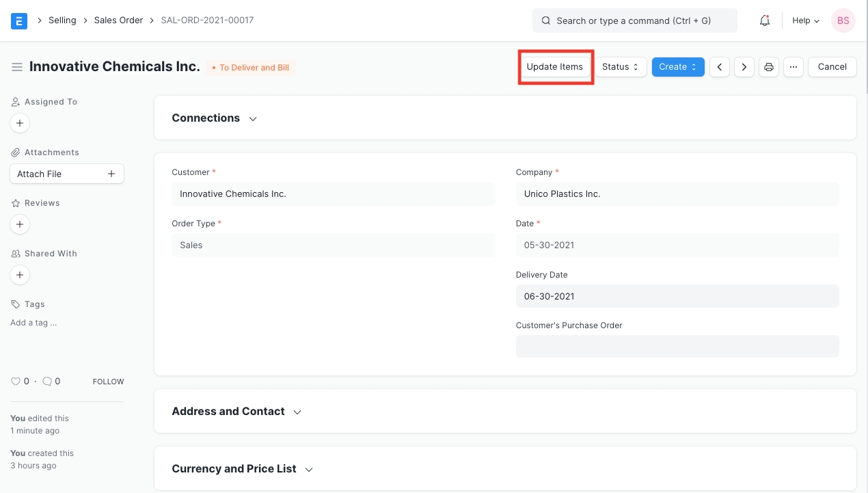Toggle the sidebar hamburger menu icon
This screenshot has height=493, width=868.
17,67
